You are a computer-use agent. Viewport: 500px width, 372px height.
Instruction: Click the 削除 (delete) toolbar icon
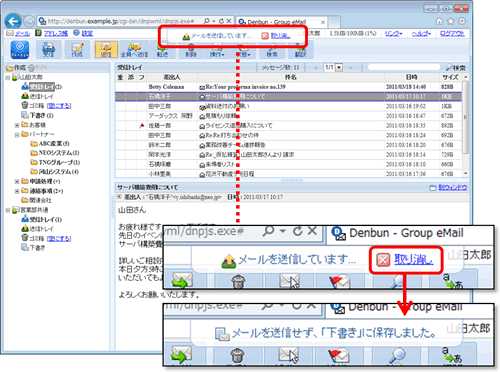[x=191, y=52]
